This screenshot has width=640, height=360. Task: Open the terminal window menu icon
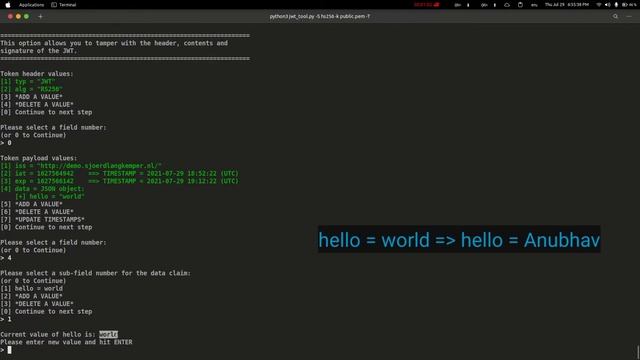click(629, 16)
